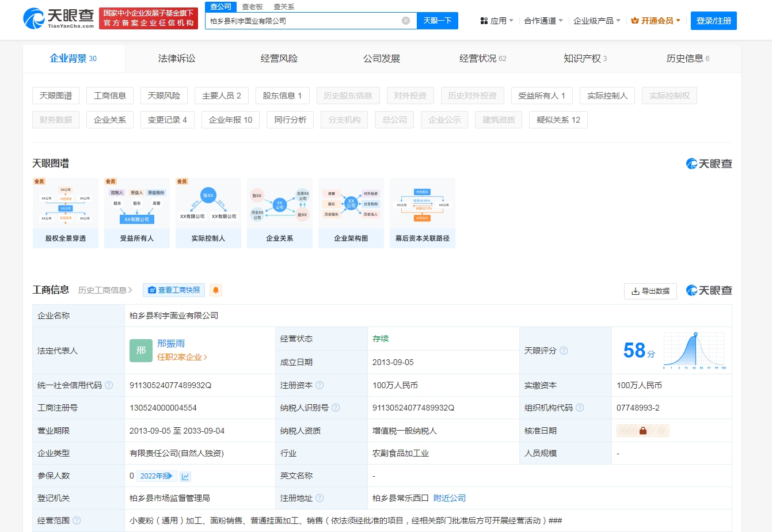The width and height of the screenshot is (772, 532).
Task: Open the 2022 insured count trend chart icon
Action: (185, 476)
